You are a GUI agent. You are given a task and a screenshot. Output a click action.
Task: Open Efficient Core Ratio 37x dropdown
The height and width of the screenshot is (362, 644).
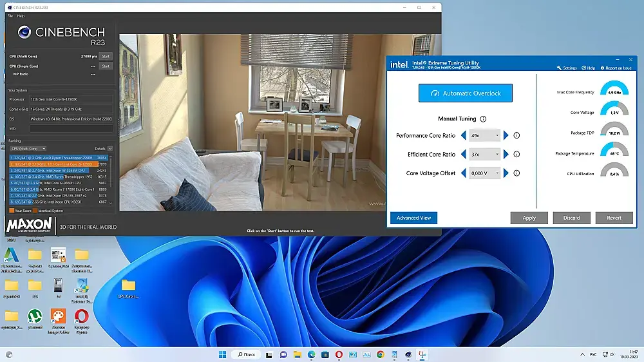pos(485,154)
